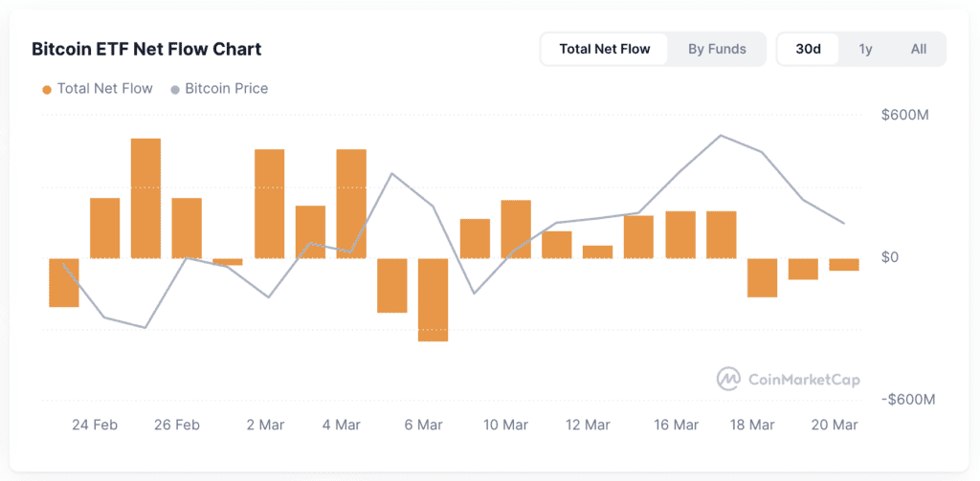
Task: Switch to the Total Net Flow tab
Action: [605, 49]
